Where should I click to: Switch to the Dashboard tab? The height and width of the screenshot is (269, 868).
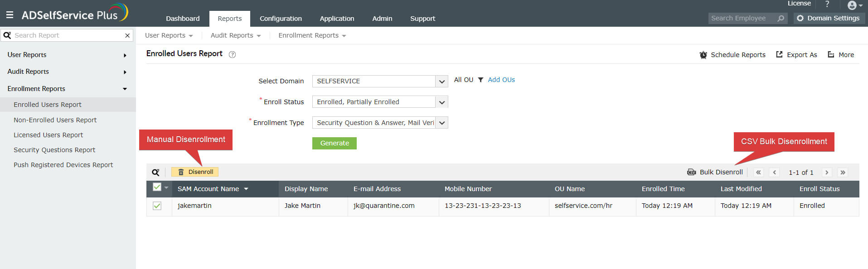(x=183, y=19)
